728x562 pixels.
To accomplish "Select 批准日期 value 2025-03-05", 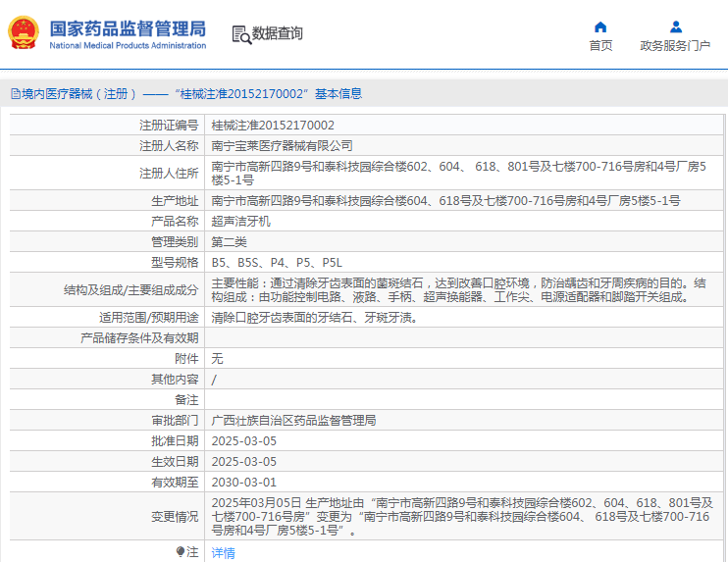I will coord(243,441).
